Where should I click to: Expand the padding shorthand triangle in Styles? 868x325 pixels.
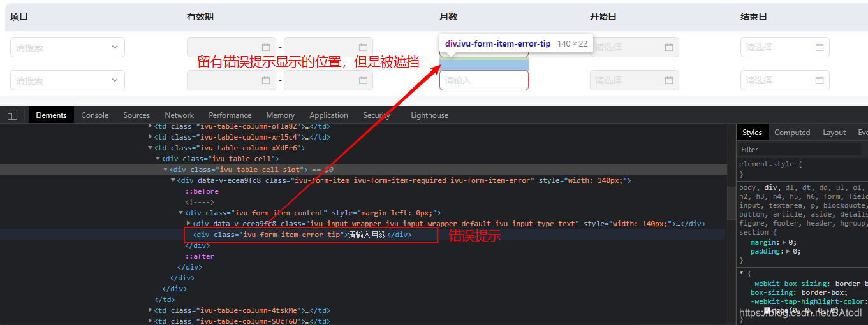[788, 251]
